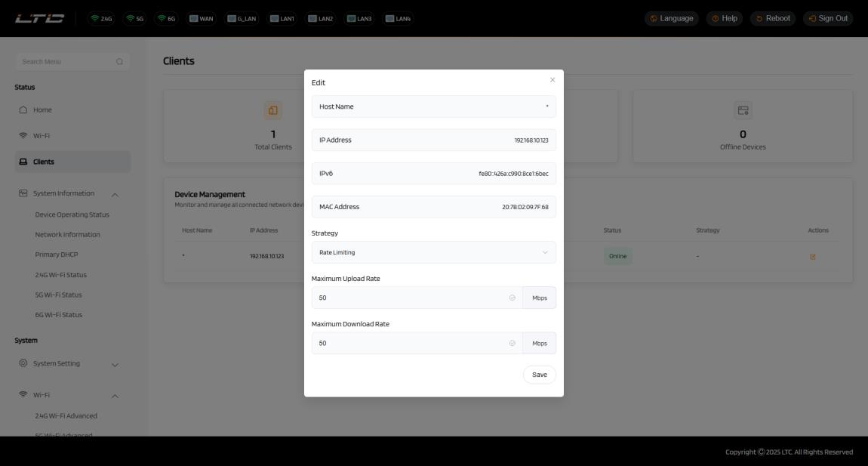Save the client edit settings
Screen dimensions: 868x466
click(539, 375)
